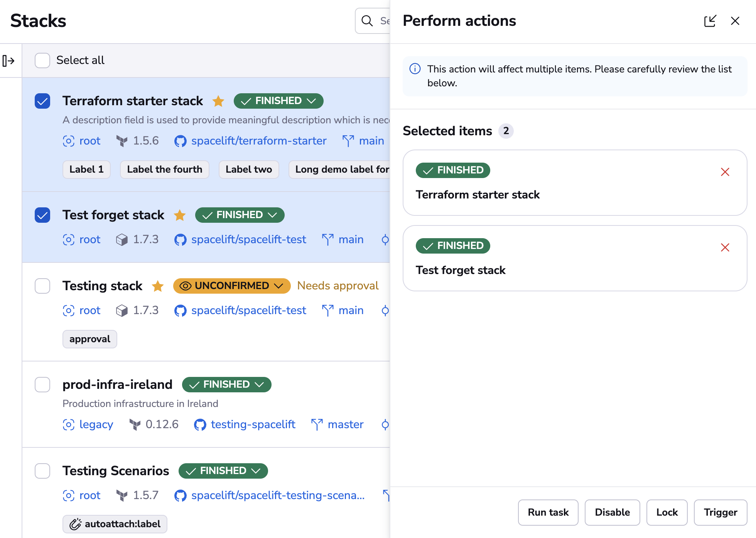This screenshot has height=538, width=756.
Task: Unstar the Terraform starter stack
Action: pyautogui.click(x=218, y=101)
